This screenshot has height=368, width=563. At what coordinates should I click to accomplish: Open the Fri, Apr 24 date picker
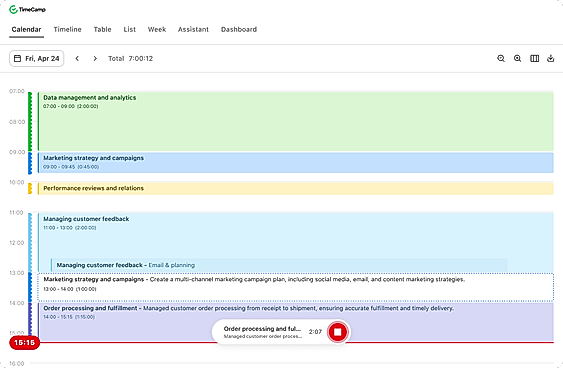tap(37, 59)
